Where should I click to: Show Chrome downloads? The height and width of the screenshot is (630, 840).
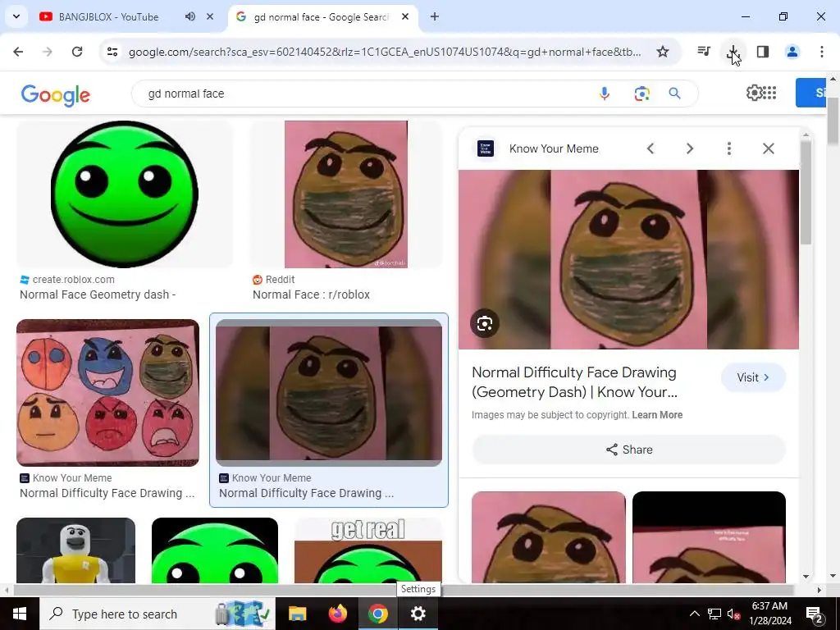coord(733,52)
